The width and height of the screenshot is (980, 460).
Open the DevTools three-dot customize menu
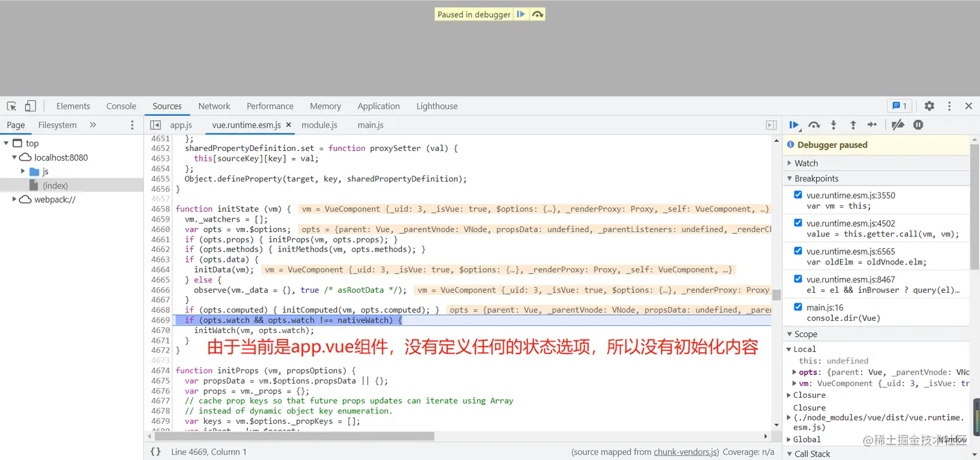[950, 106]
